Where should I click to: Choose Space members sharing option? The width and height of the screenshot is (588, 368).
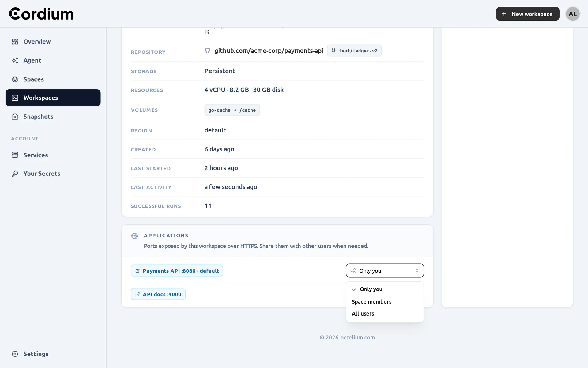pos(385,301)
